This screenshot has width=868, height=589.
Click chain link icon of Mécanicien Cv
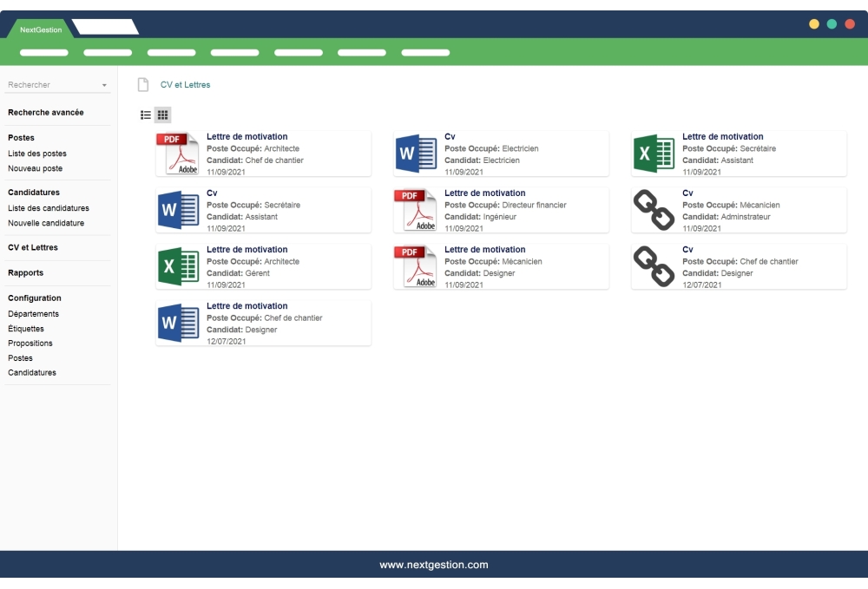tap(654, 210)
